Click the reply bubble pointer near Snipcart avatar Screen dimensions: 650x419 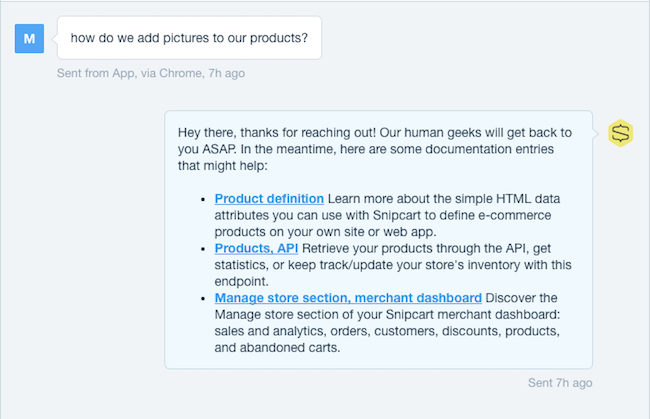(x=596, y=133)
